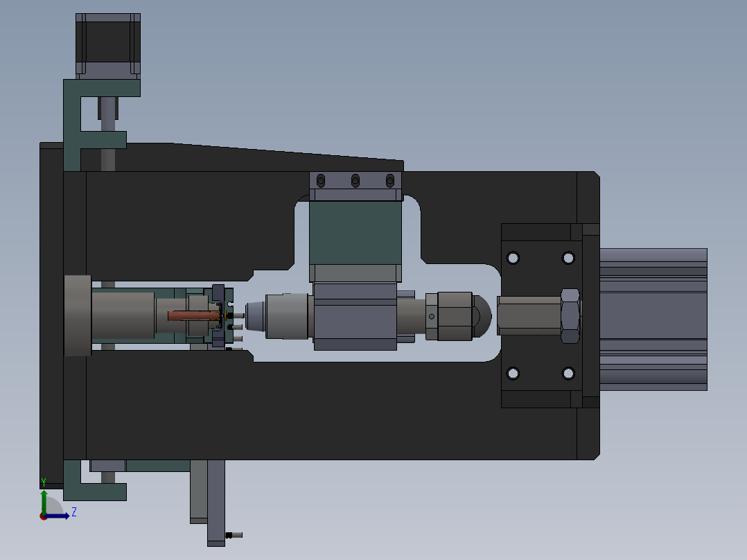Pick the middle screw on the top clamp plate

pyautogui.click(x=355, y=181)
